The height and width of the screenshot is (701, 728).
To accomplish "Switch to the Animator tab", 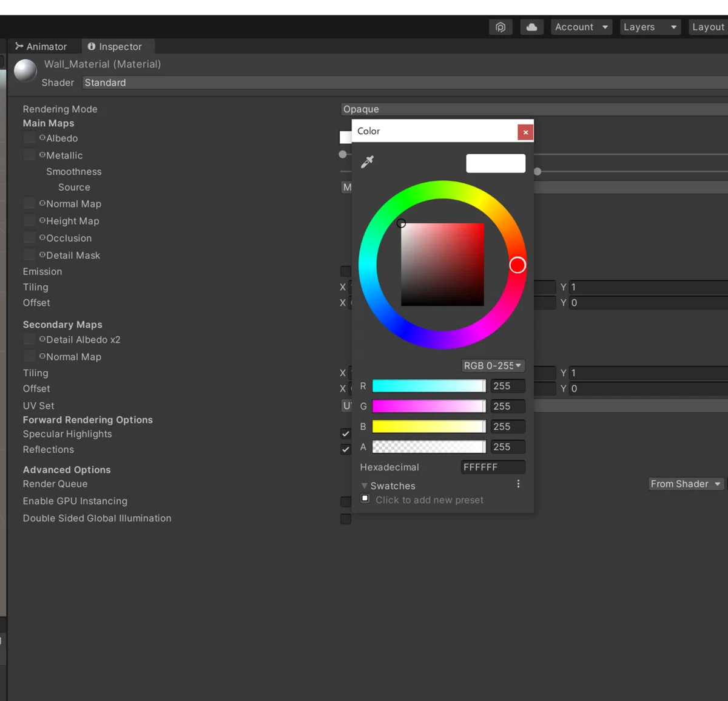I will point(41,47).
